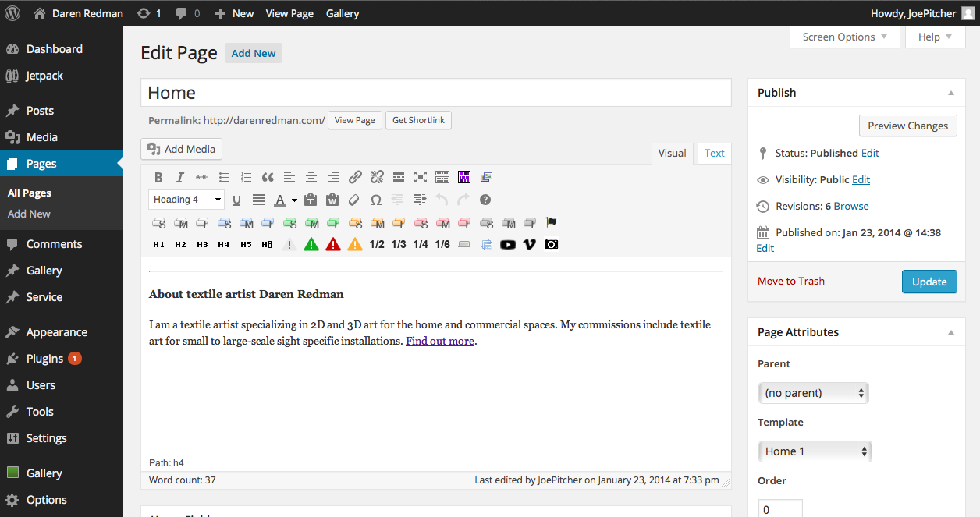This screenshot has width=980, height=517.
Task: Insert the red alert box shortcode
Action: click(333, 244)
